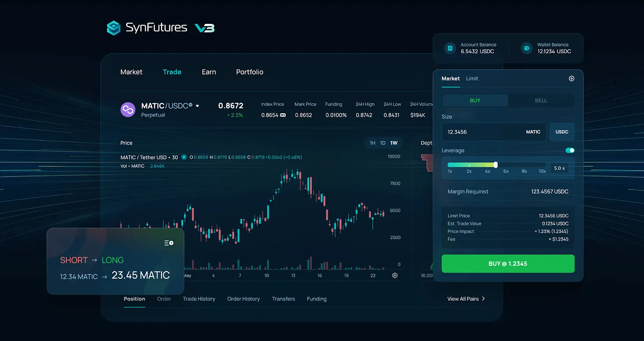Select the 1D chart timeframe
644x341 pixels.
[383, 143]
